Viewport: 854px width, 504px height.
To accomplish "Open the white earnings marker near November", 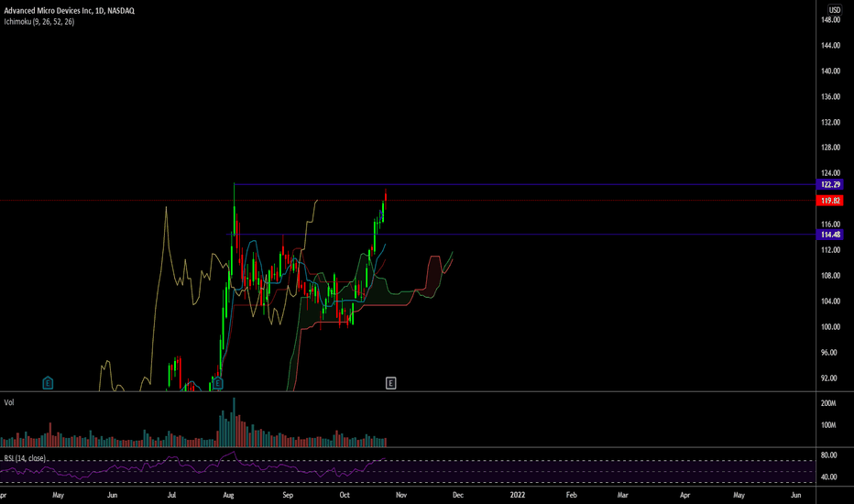I will click(x=390, y=383).
